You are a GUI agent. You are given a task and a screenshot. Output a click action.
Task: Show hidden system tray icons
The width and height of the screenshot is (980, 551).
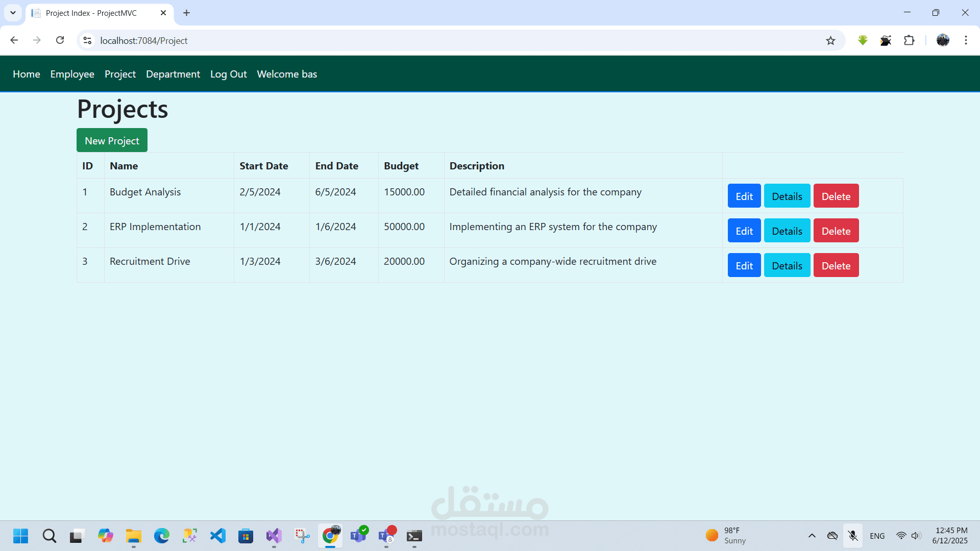(x=812, y=536)
